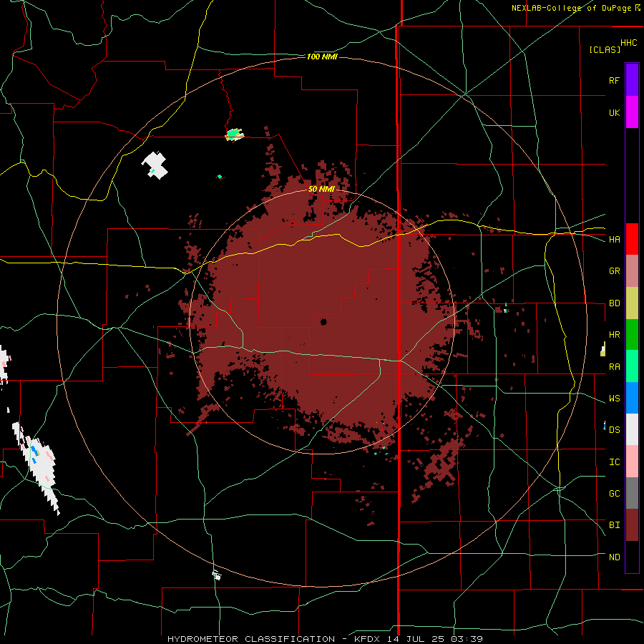The width and height of the screenshot is (644, 644).
Task: Click the HR legend label
Action: [x=614, y=335]
